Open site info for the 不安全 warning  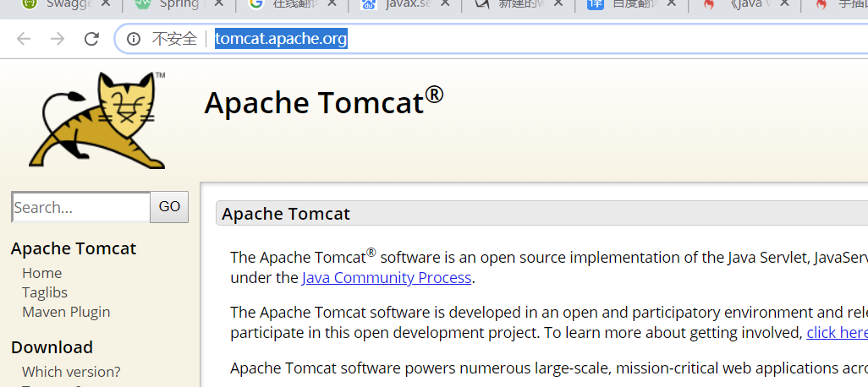tap(134, 39)
